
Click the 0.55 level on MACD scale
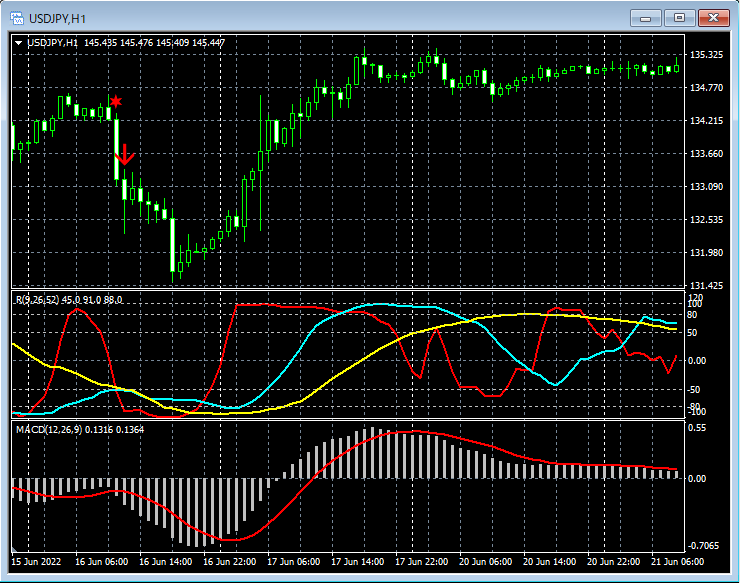698,427
